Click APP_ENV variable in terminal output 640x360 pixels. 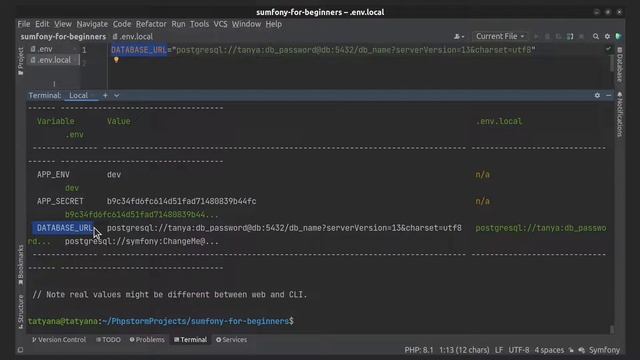click(53, 175)
